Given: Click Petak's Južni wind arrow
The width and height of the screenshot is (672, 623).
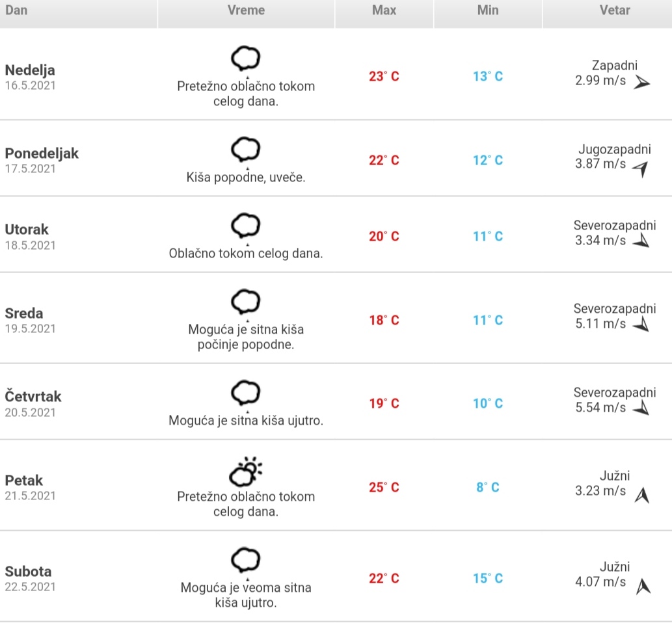Looking at the screenshot, I should (642, 496).
